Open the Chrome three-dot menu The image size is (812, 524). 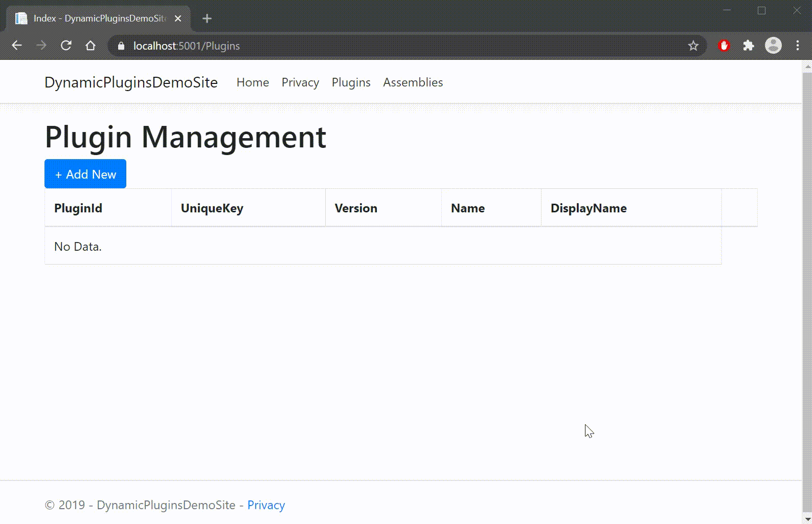pos(798,46)
